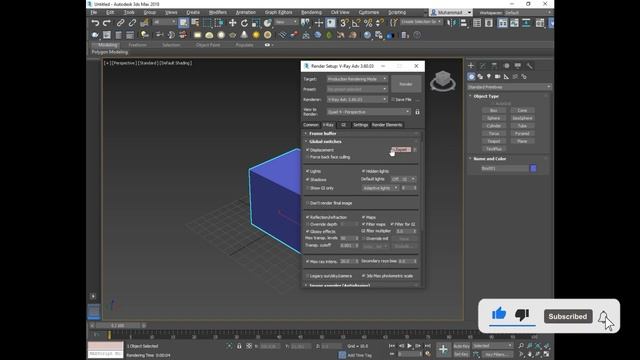The image size is (640, 360).
Task: Choose the Select Object tool
Action: 184,23
